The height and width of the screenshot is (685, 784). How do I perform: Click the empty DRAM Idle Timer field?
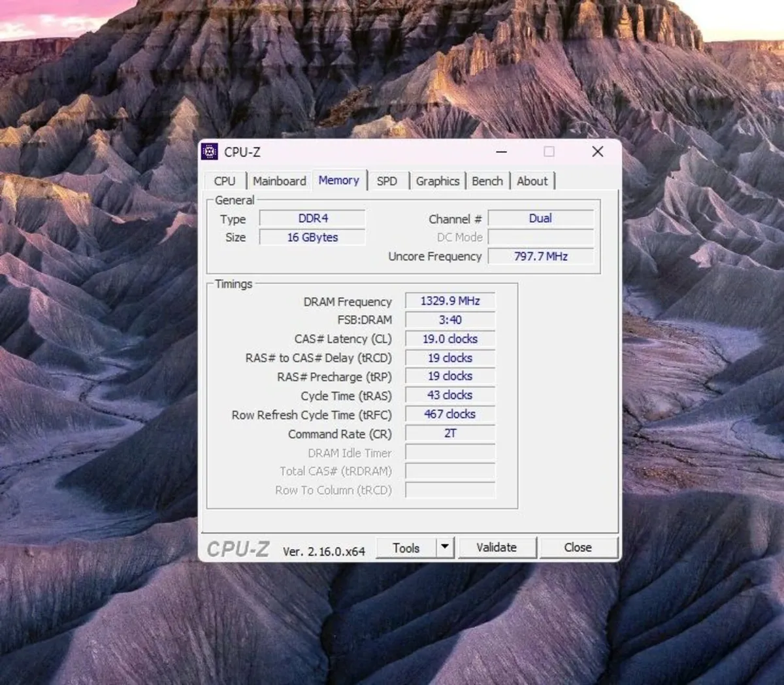(450, 452)
